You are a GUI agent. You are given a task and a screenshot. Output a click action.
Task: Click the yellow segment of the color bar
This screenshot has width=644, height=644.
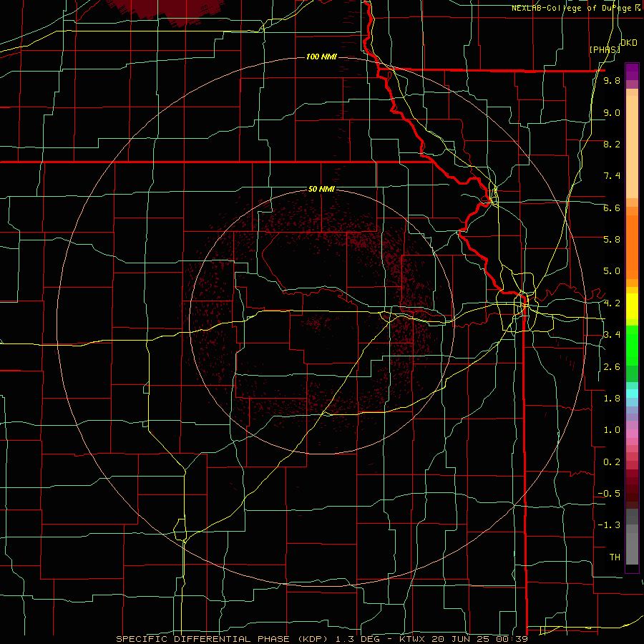pos(632,306)
